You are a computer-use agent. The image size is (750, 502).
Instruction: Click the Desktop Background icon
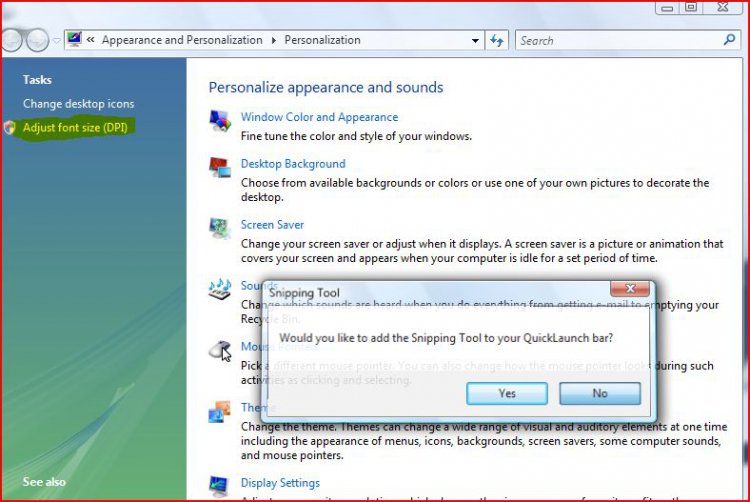[x=220, y=167]
